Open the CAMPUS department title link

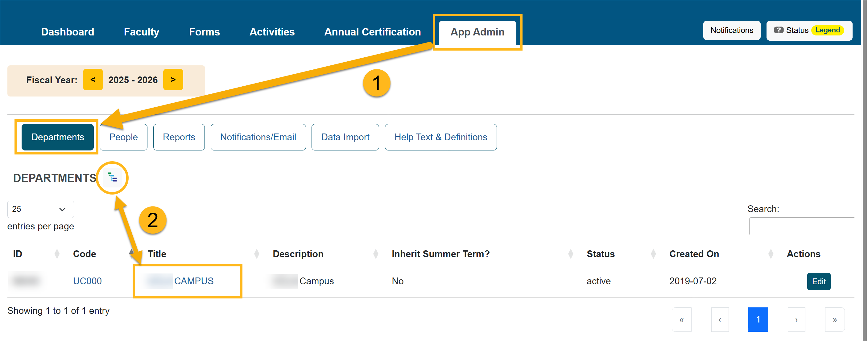[194, 281]
